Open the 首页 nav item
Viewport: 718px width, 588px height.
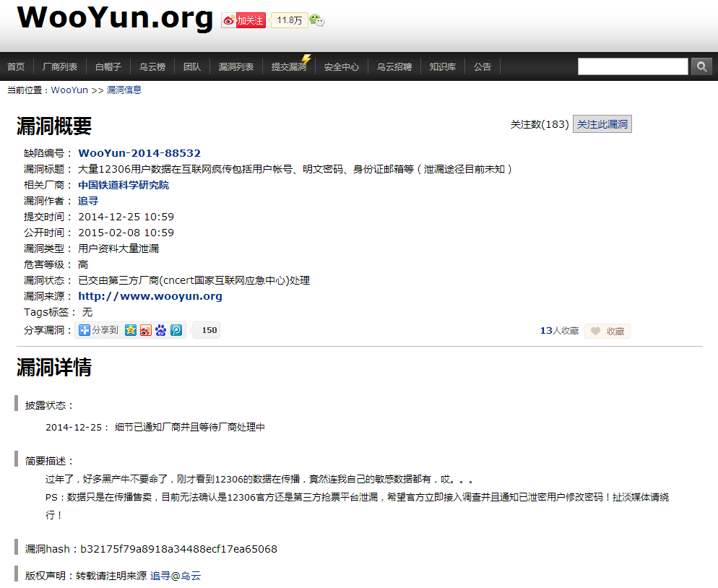(16, 67)
